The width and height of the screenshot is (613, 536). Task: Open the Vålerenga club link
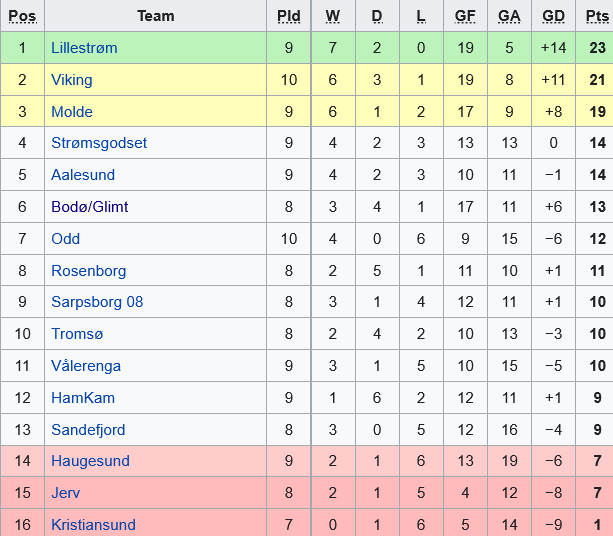coord(85,366)
